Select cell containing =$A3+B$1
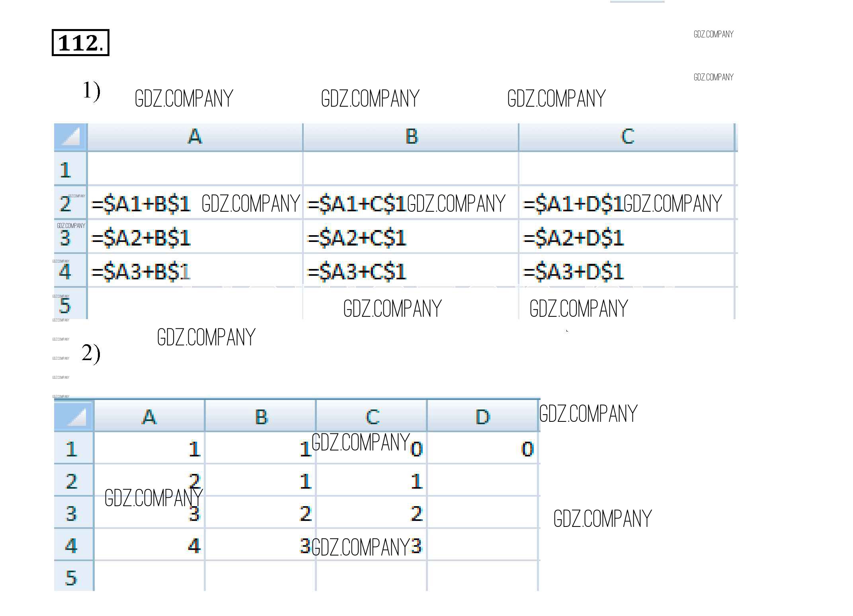The image size is (853, 616). [141, 272]
